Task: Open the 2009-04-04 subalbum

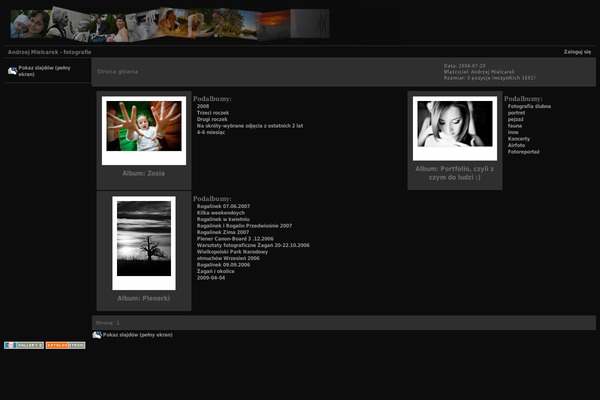Action: pyautogui.click(x=211, y=278)
